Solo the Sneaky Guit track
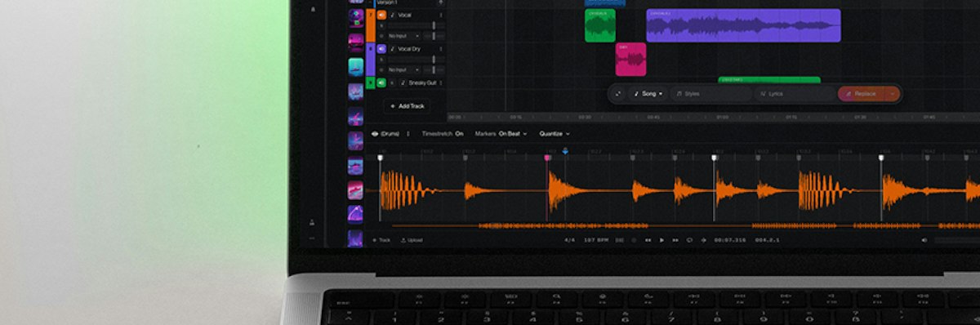This screenshot has height=325, width=980. click(393, 82)
